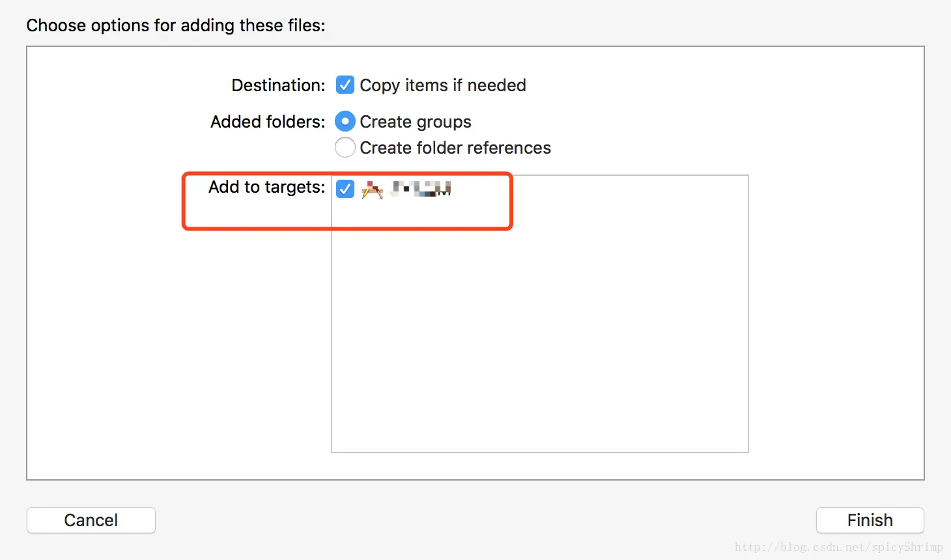Select the 'Create groups' radio button
The image size is (951, 560).
345,122
